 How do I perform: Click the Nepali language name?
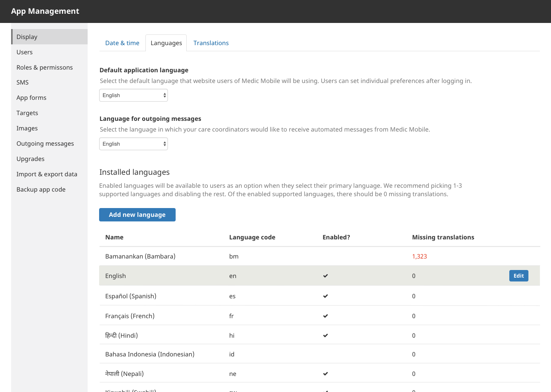point(125,374)
